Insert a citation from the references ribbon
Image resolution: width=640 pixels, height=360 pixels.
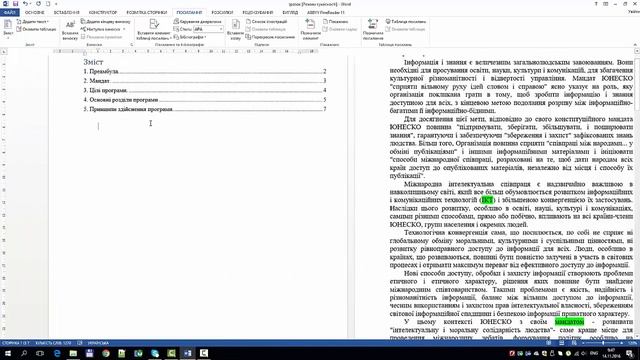[x=154, y=30]
